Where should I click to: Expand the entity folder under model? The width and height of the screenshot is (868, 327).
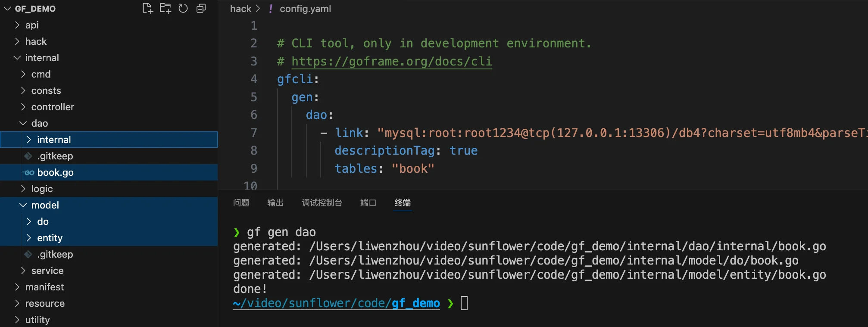(50, 238)
